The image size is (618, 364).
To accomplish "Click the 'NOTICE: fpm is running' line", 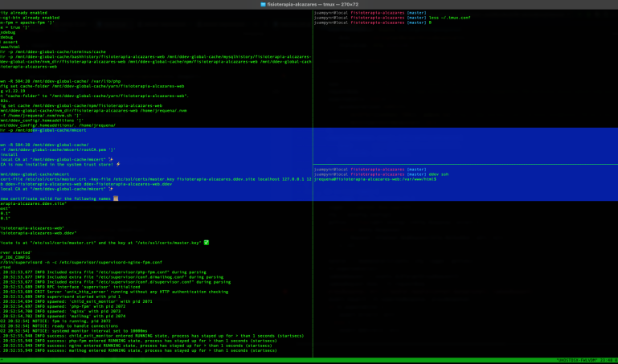I will click(55, 321).
